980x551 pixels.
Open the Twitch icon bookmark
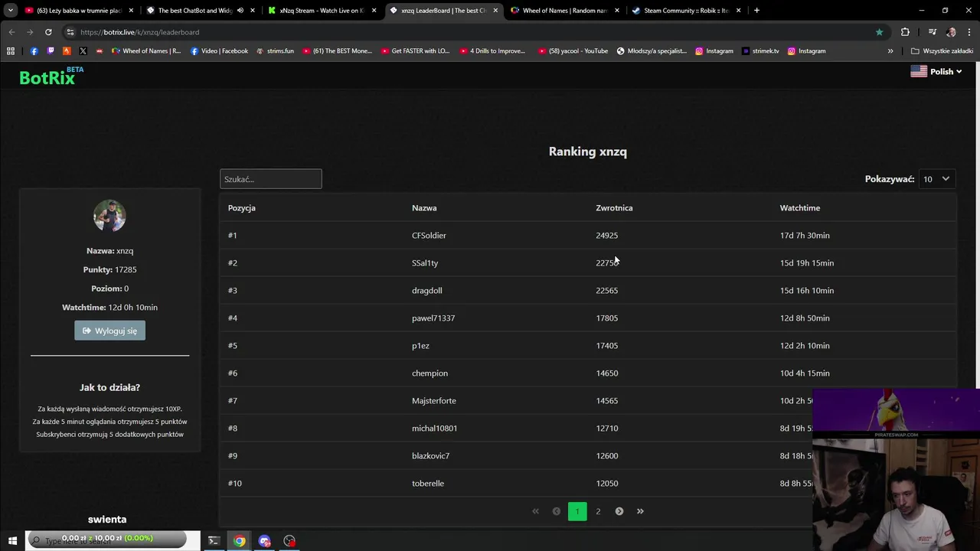(x=51, y=51)
